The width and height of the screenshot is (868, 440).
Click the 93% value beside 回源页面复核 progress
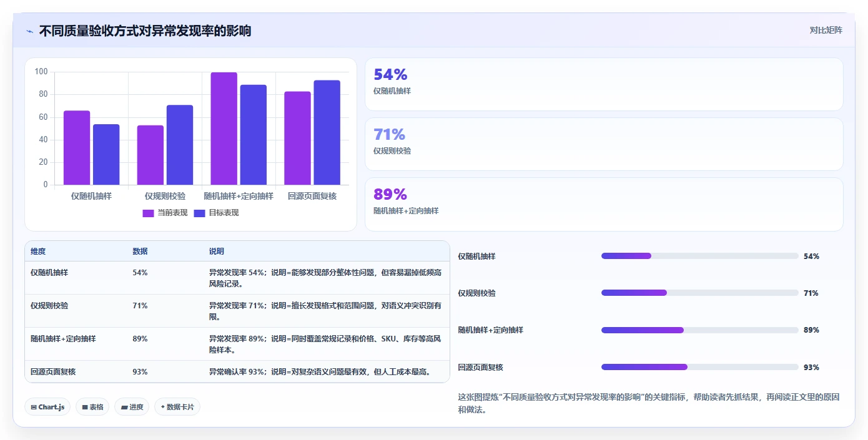pyautogui.click(x=811, y=368)
